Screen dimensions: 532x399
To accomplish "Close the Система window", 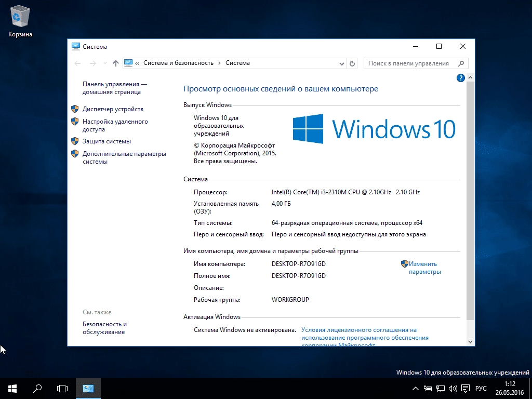I will (463, 46).
